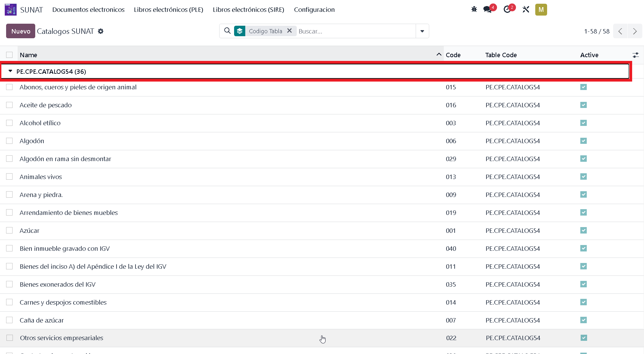Click the search magnifier icon
Viewport: 644px width, 354px height.
(227, 31)
